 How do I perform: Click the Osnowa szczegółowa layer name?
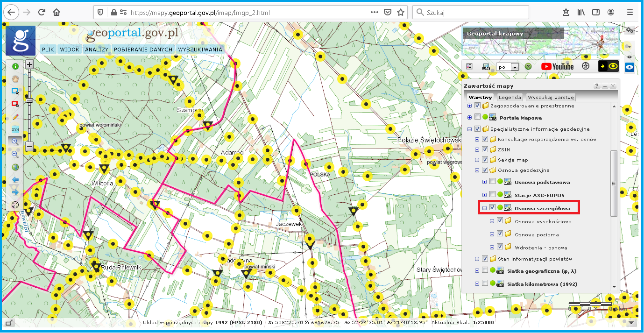[x=542, y=208]
